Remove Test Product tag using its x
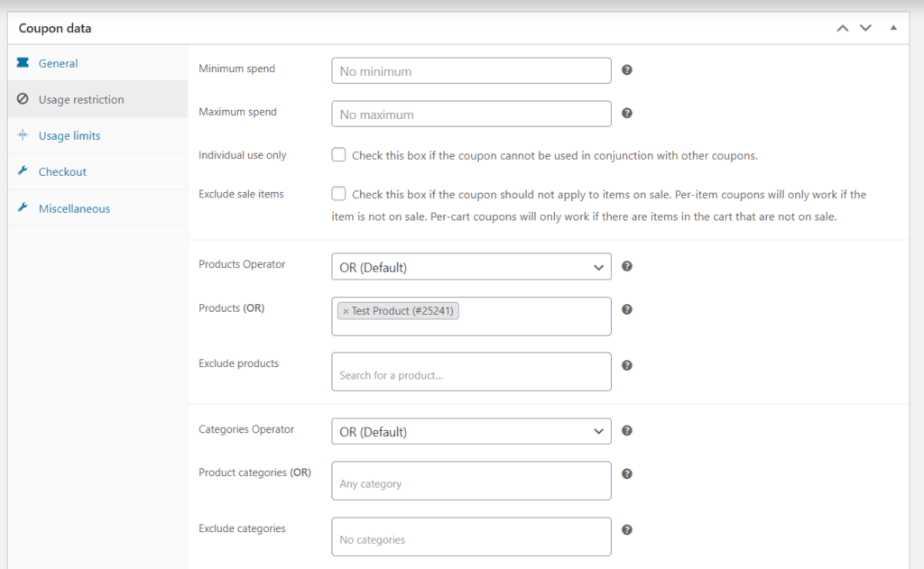The height and width of the screenshot is (569, 924). coord(346,311)
